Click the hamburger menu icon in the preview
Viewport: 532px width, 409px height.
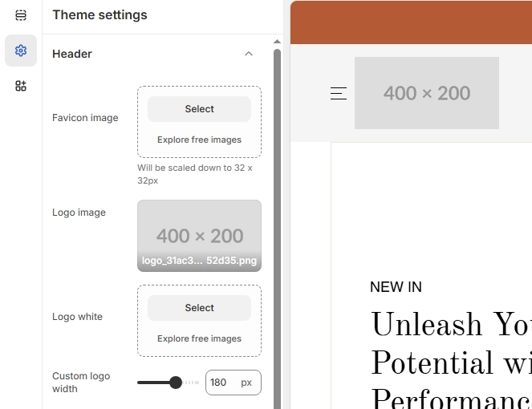point(339,93)
